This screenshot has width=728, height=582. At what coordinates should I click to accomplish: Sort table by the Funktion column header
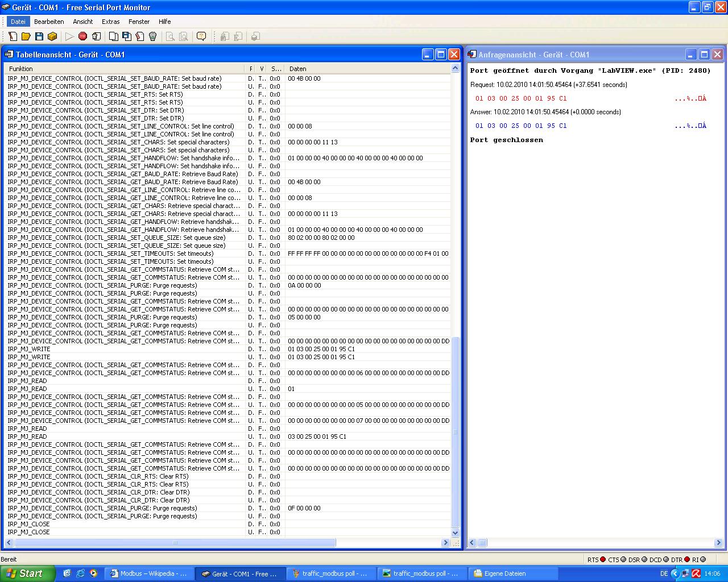tap(125, 69)
